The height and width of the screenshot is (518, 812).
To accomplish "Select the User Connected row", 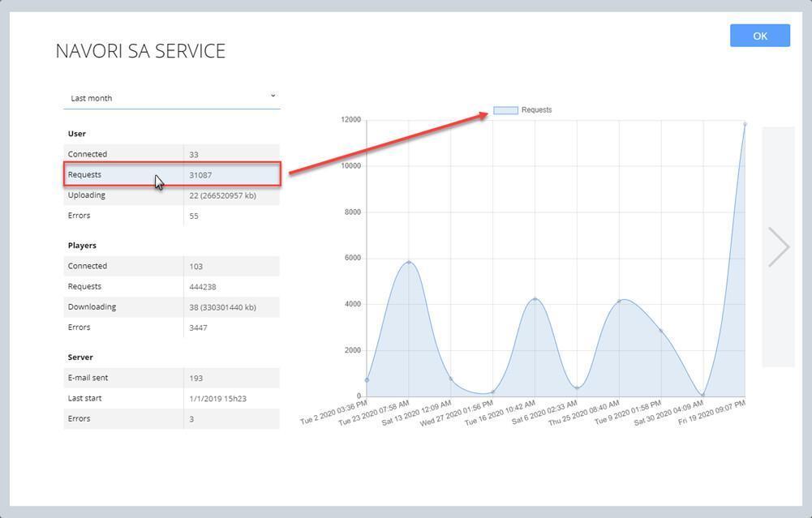I will (x=172, y=154).
